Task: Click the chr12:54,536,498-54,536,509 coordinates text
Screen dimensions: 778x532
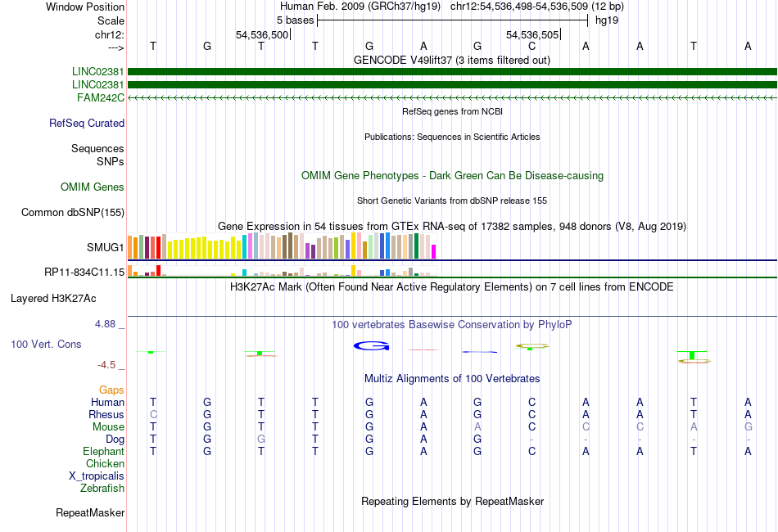Action: pos(519,7)
